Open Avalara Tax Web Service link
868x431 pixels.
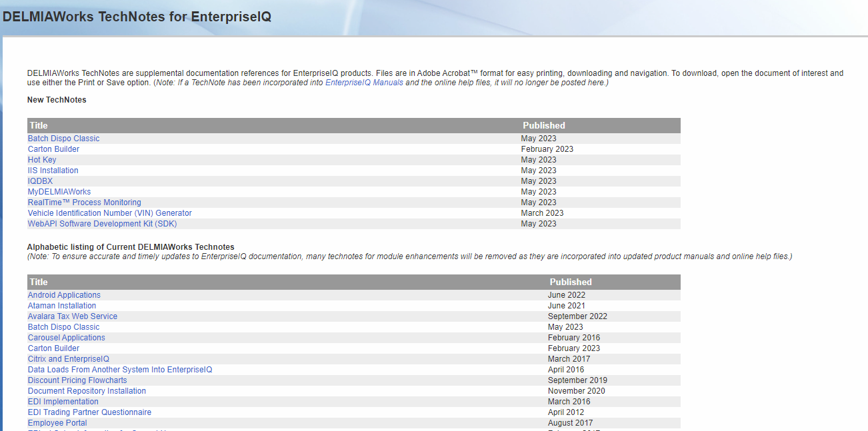click(73, 316)
